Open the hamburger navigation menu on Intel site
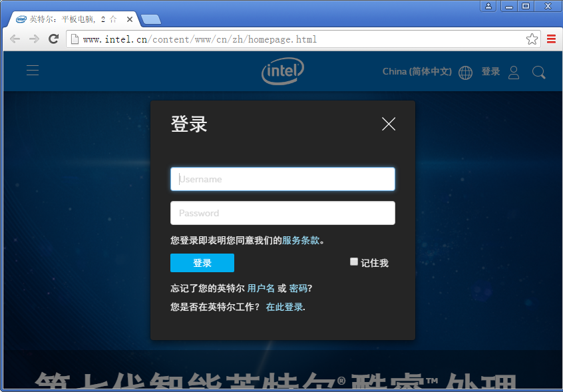The image size is (563, 392). (33, 70)
